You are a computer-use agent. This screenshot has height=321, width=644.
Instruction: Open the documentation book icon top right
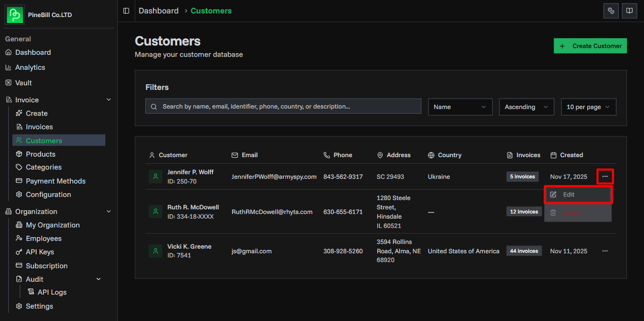tap(629, 10)
